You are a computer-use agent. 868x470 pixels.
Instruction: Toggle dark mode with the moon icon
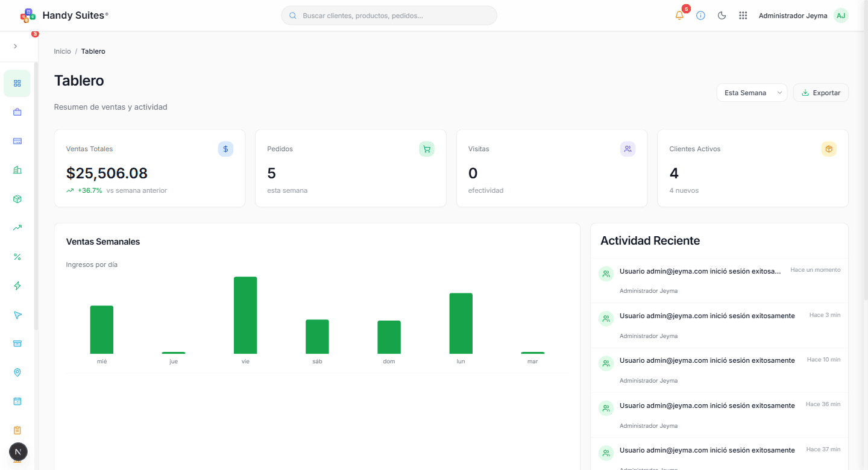click(x=722, y=16)
